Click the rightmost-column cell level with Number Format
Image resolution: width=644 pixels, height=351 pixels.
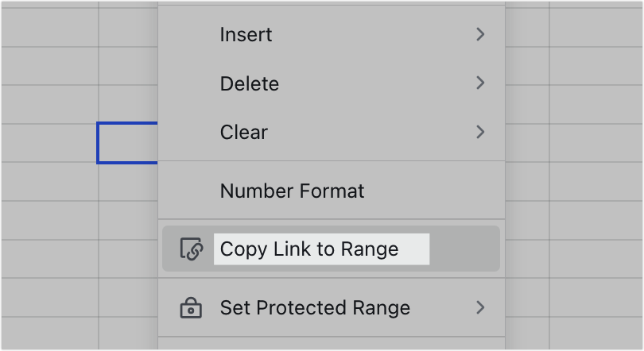(596, 182)
